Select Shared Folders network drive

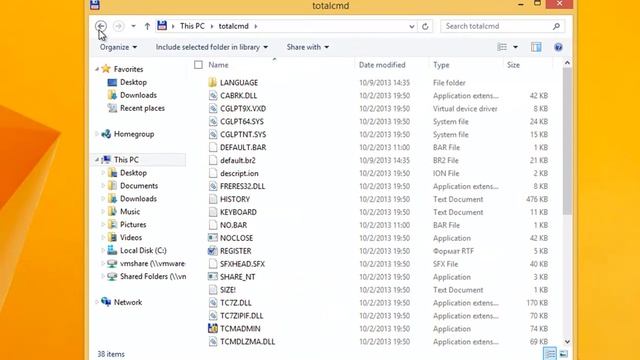153,276
